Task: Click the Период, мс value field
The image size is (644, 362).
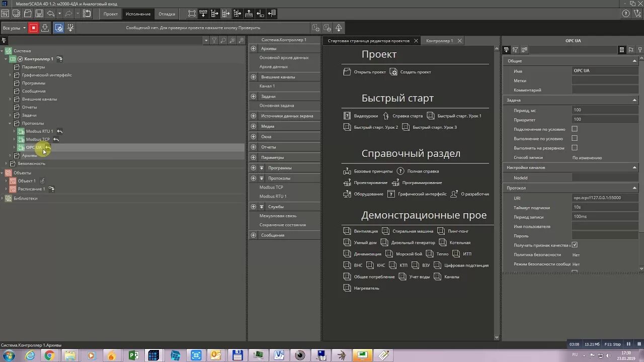Action: click(x=606, y=110)
